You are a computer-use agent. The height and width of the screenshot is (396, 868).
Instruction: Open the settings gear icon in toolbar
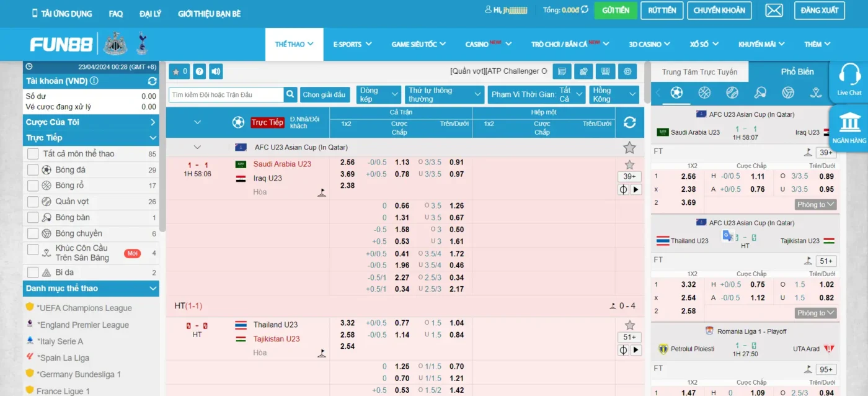pos(627,71)
